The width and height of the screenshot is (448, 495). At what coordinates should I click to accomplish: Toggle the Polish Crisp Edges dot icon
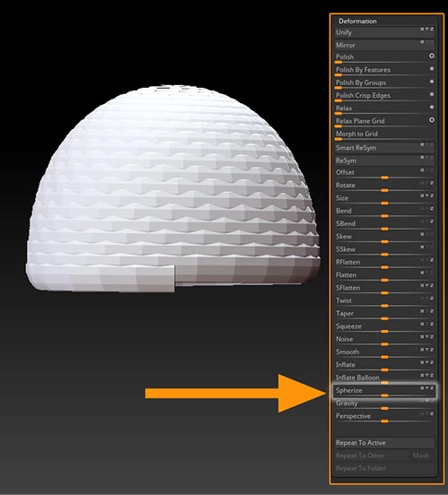pos(432,94)
